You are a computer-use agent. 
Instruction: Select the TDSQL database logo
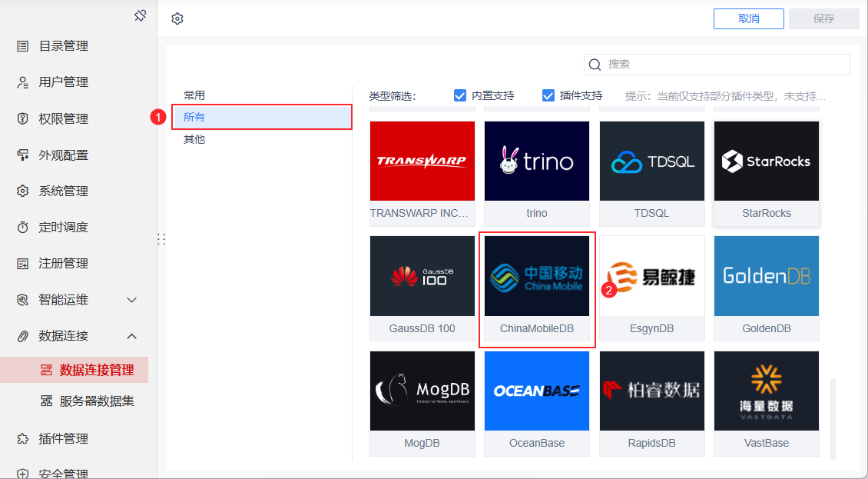coord(652,161)
